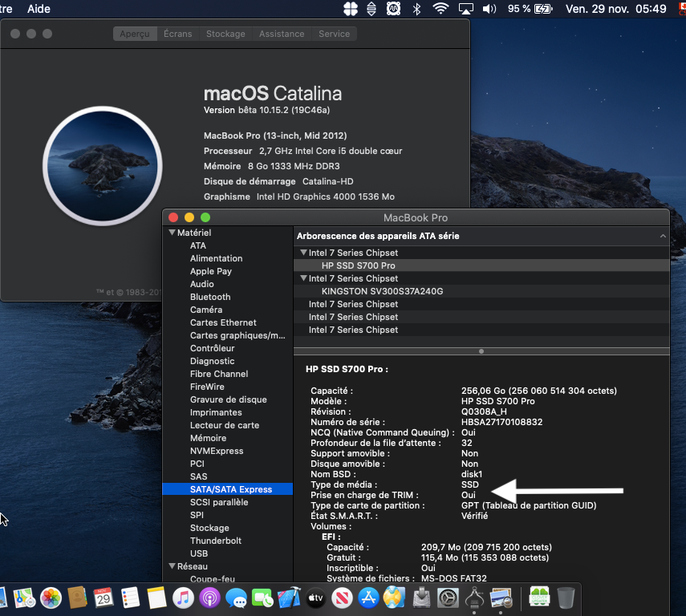Switch to the Écrans tab

click(x=177, y=34)
